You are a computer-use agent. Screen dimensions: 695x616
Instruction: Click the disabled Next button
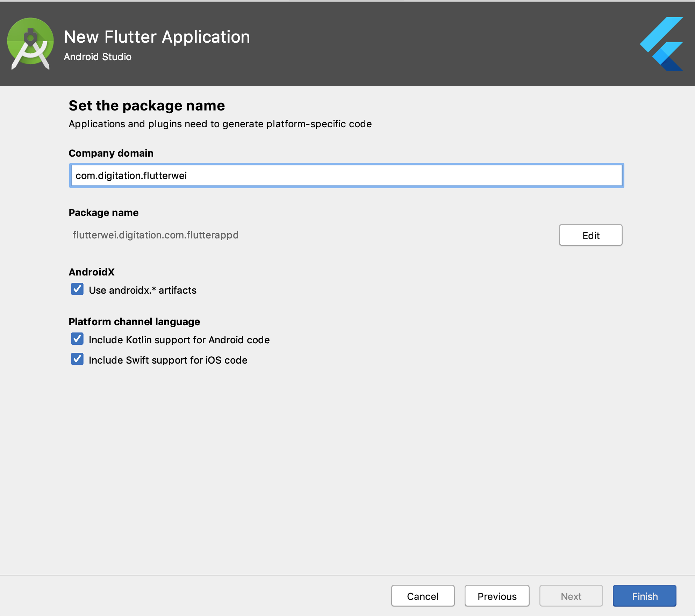pos(571,596)
